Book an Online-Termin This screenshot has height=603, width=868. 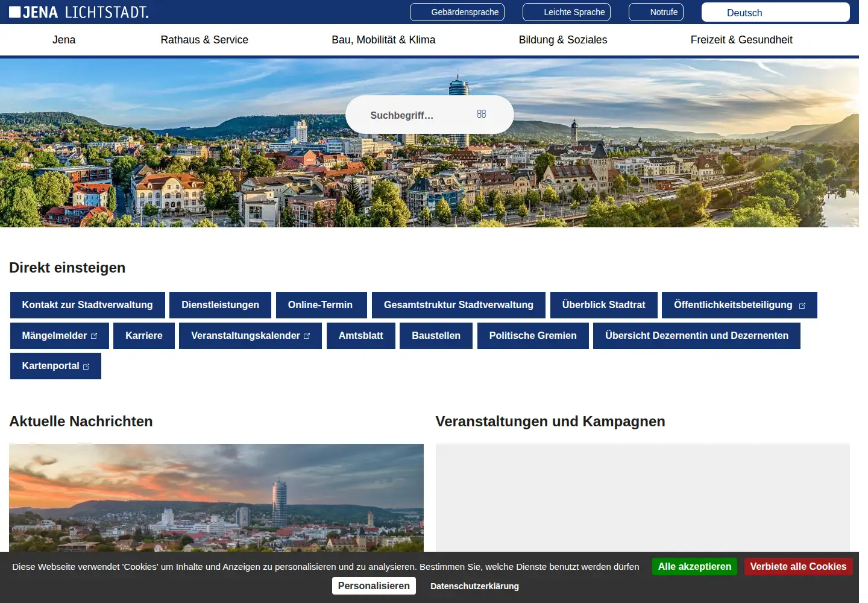coord(321,305)
